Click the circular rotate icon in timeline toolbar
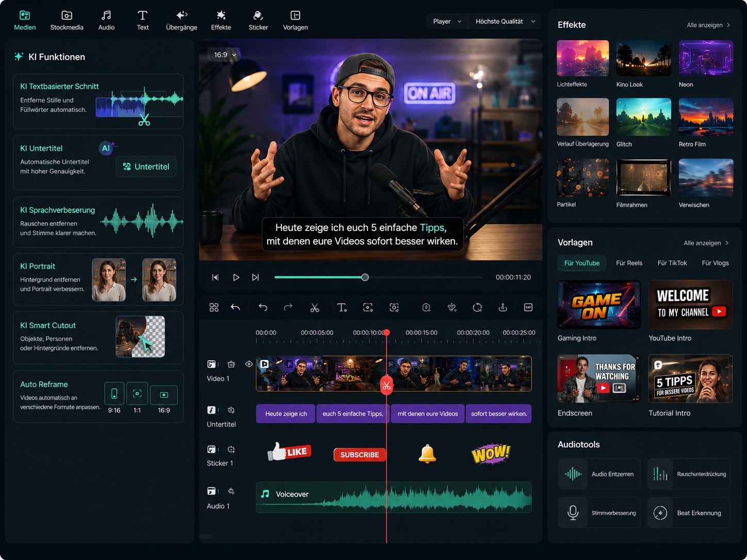Viewport: 747px width, 560px height. 477,307
